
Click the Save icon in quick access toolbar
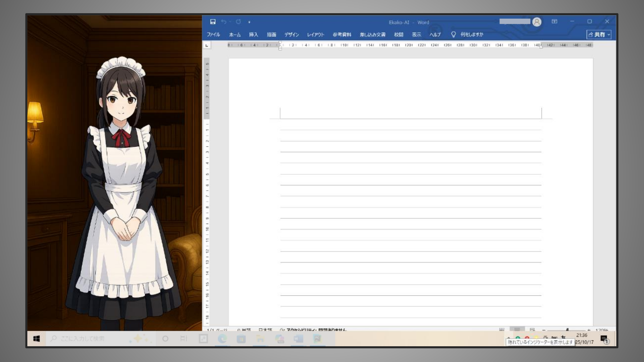point(213,22)
